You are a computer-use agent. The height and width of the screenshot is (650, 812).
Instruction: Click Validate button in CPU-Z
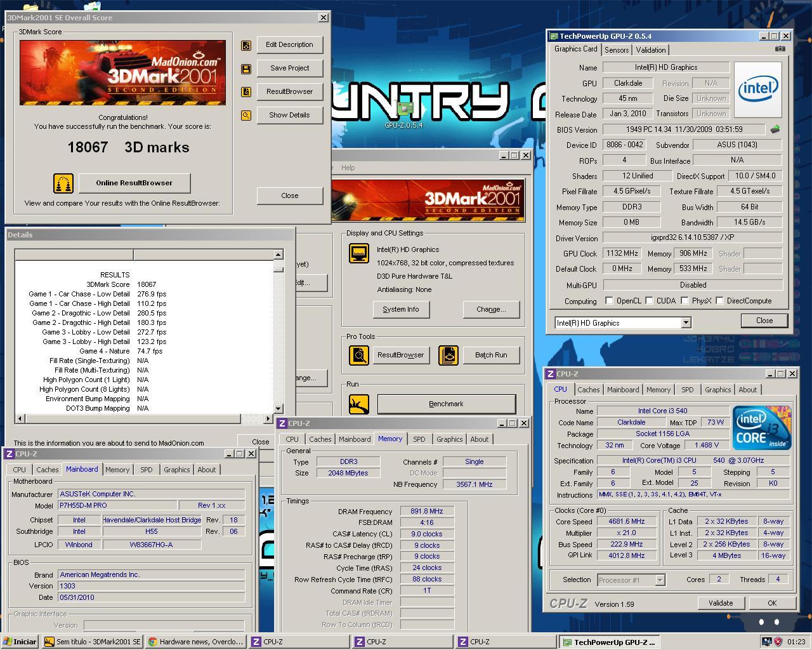(721, 603)
